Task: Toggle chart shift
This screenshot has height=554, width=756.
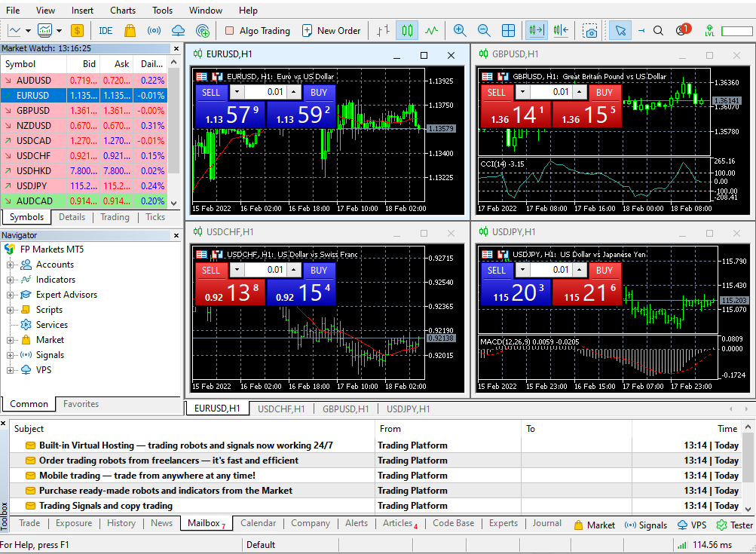Action: [x=561, y=31]
